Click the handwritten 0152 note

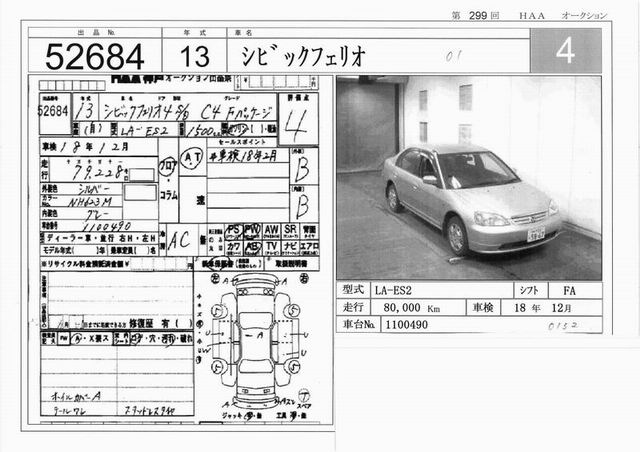563,326
